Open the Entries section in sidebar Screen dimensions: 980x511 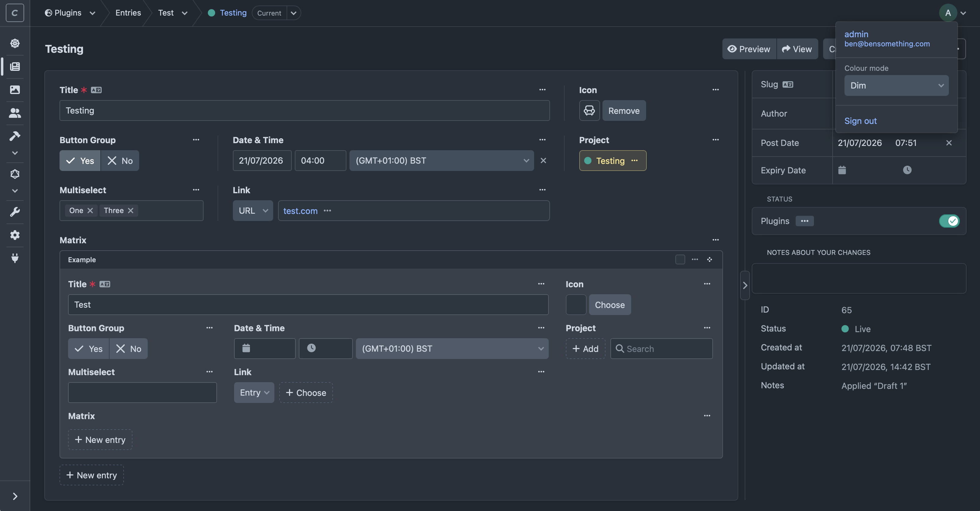(x=15, y=66)
